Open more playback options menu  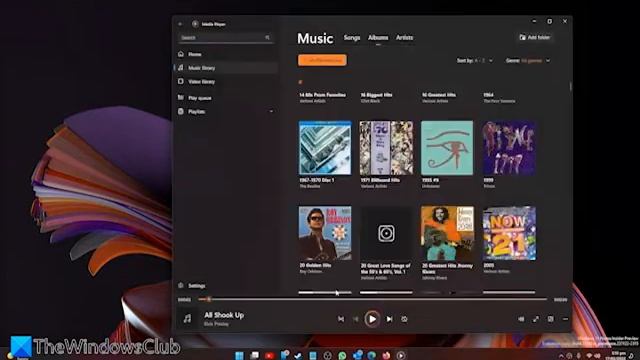(x=565, y=319)
